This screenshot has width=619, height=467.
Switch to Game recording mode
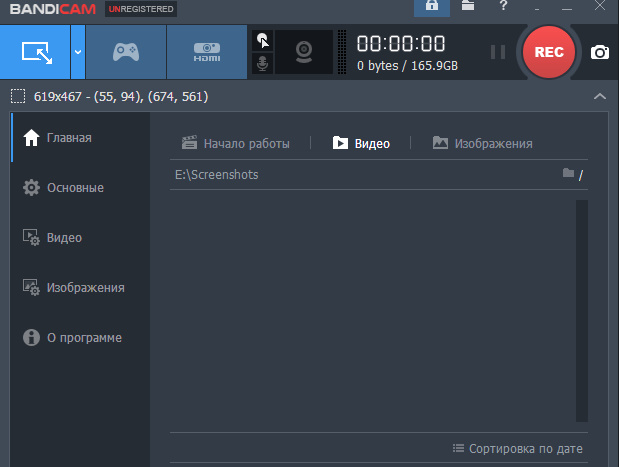coord(126,52)
